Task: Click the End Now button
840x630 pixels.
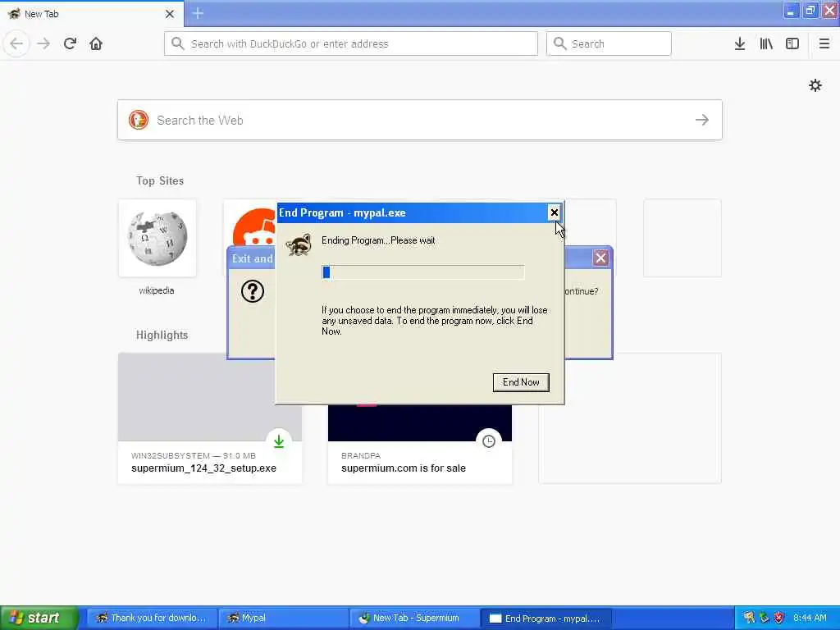Action: click(x=521, y=382)
